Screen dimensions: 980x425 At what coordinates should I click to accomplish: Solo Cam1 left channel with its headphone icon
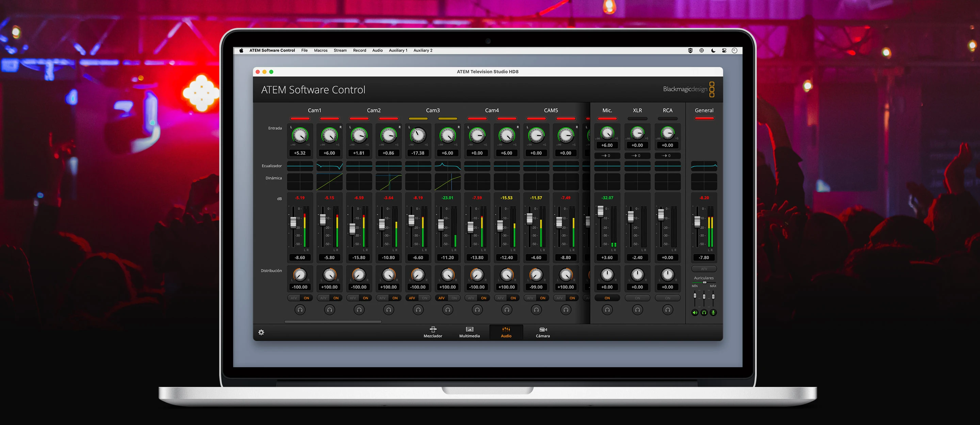pyautogui.click(x=300, y=310)
